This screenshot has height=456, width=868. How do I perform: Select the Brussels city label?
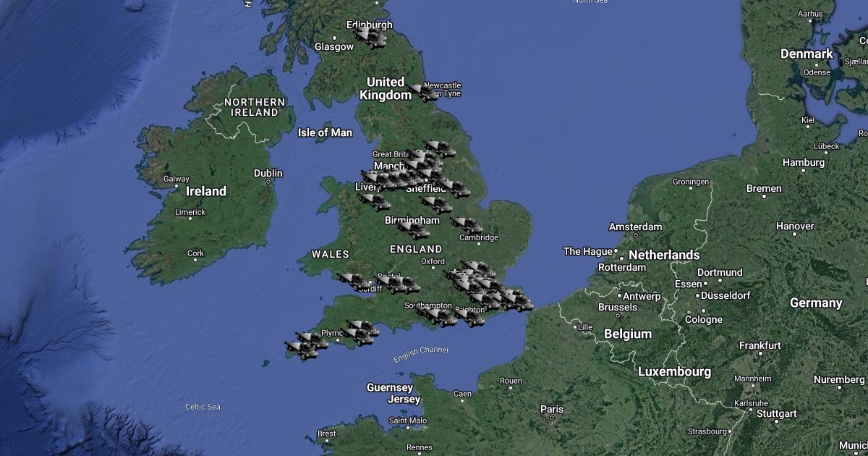pyautogui.click(x=618, y=307)
